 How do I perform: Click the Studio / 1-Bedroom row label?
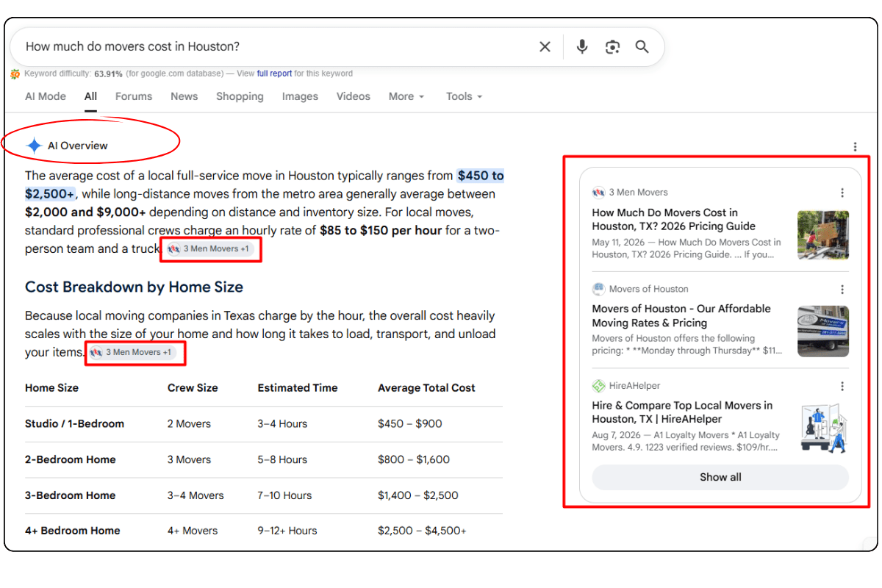pos(74,424)
